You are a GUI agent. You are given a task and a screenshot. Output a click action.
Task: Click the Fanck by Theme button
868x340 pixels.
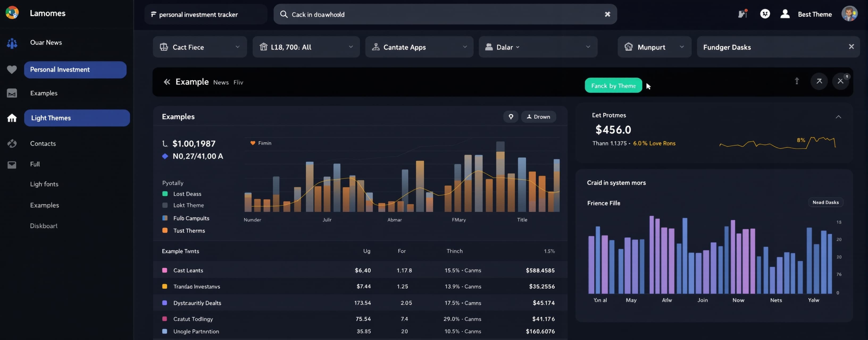pyautogui.click(x=613, y=86)
